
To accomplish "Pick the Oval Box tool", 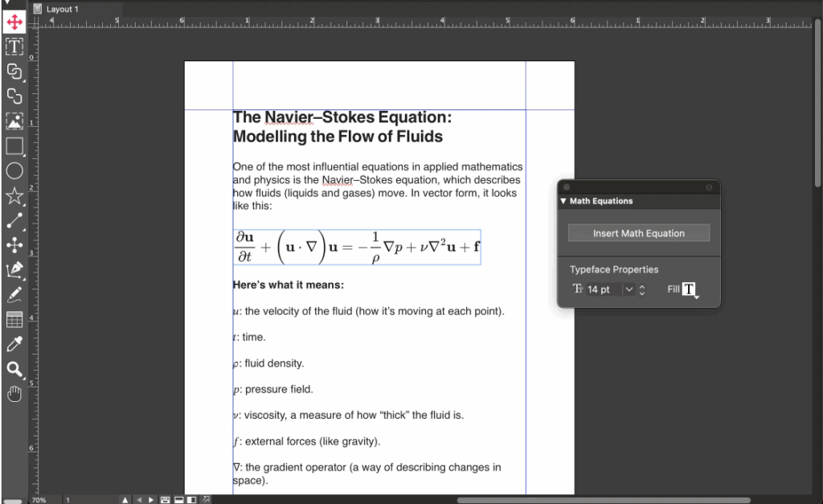I will [14, 170].
